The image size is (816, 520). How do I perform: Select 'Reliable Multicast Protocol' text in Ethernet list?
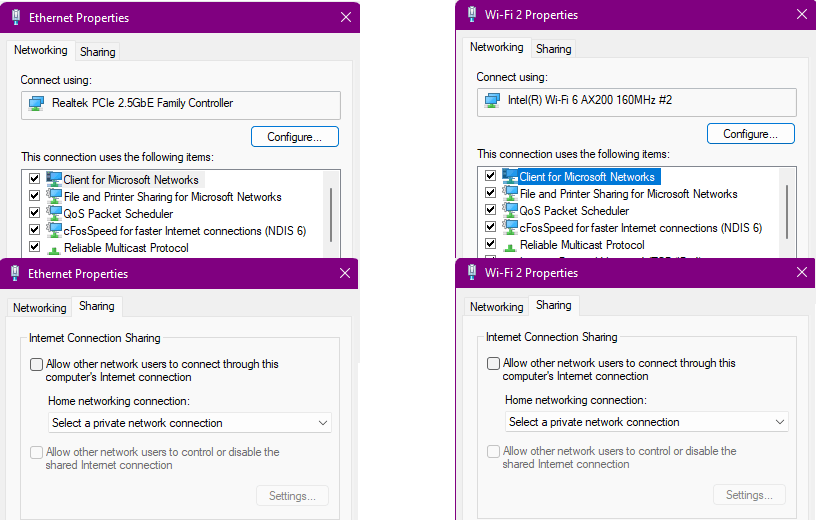[x=126, y=248]
